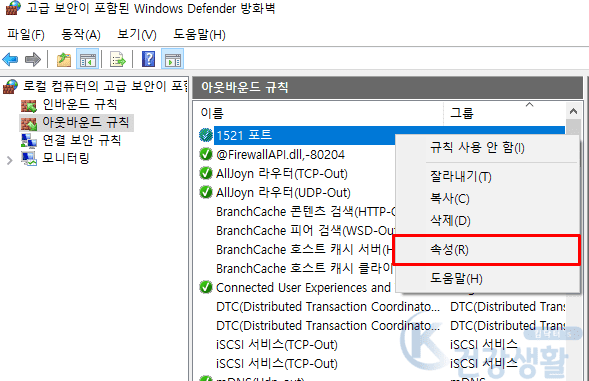Viewport: 589px width, 381px height.
Task: Toggle the Show/Hide console tree icon
Action: point(88,59)
